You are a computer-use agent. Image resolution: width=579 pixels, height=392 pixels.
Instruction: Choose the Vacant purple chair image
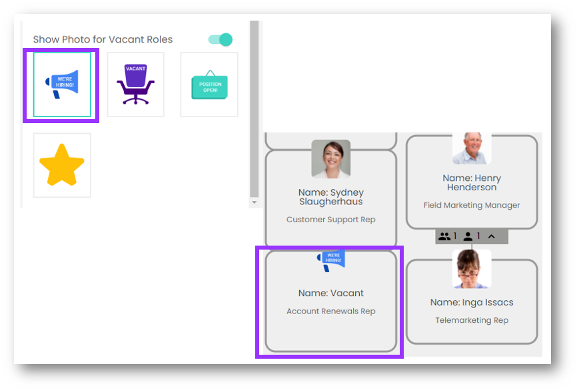tap(135, 85)
